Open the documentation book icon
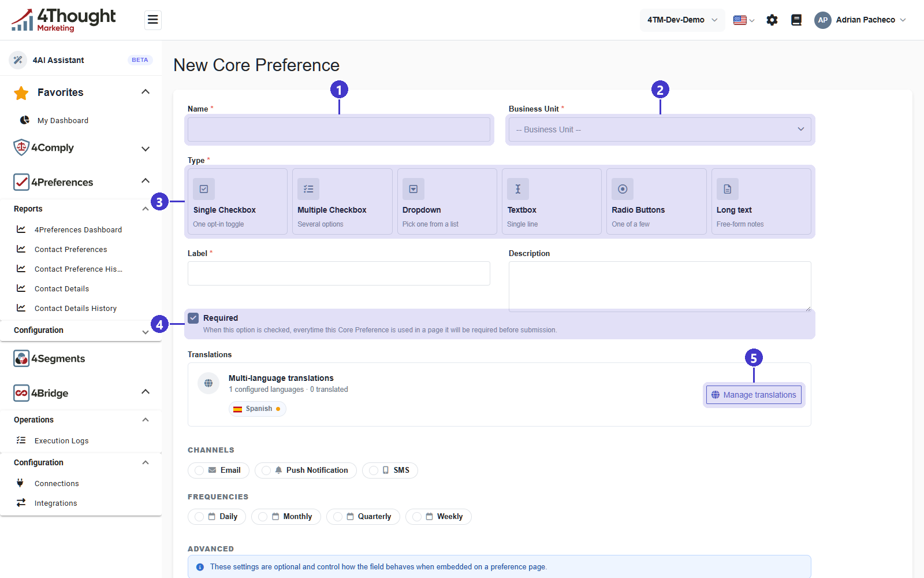Screen dimensions: 924x578 [x=796, y=20]
